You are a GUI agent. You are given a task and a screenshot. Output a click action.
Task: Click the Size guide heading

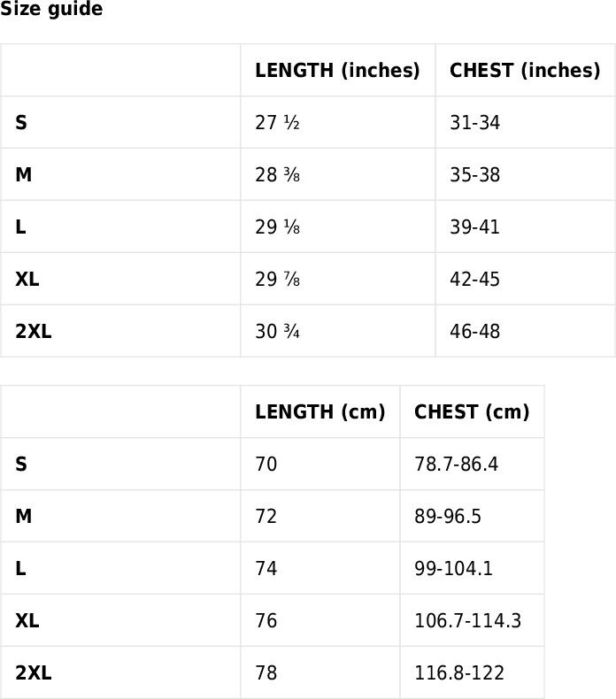[51, 9]
